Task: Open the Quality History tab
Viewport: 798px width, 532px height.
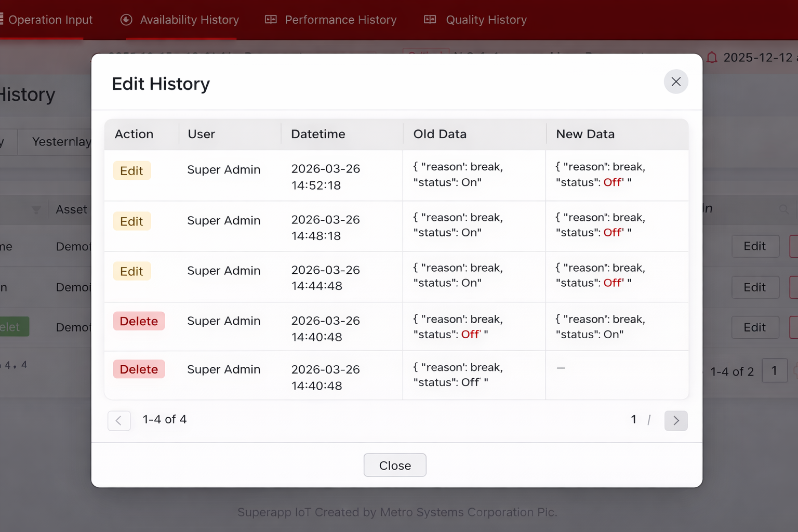Action: tap(486, 20)
